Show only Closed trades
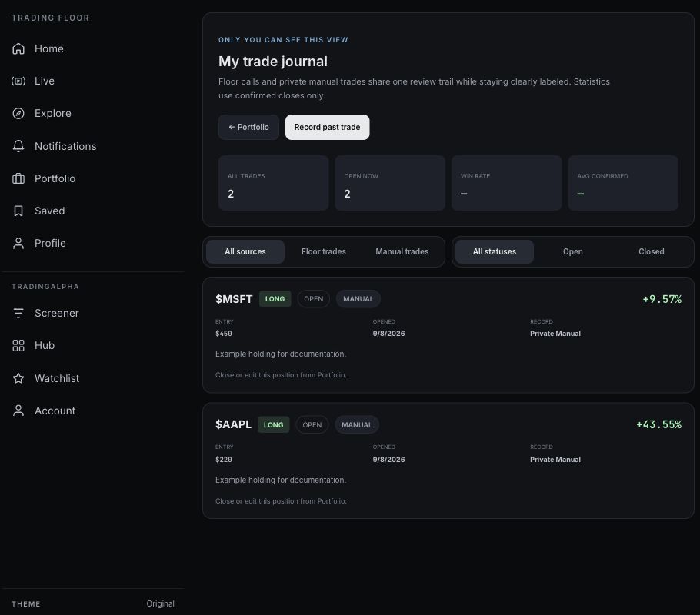The height and width of the screenshot is (615, 700). tap(652, 251)
